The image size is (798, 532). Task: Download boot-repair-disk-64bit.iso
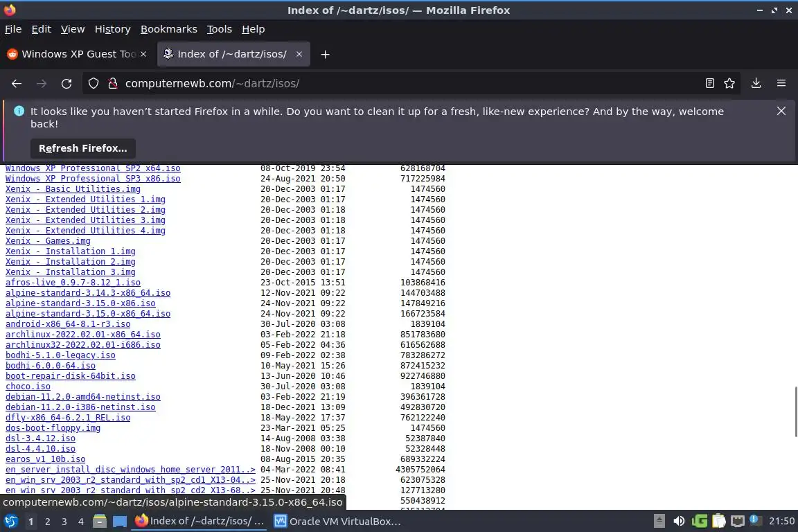(70, 375)
